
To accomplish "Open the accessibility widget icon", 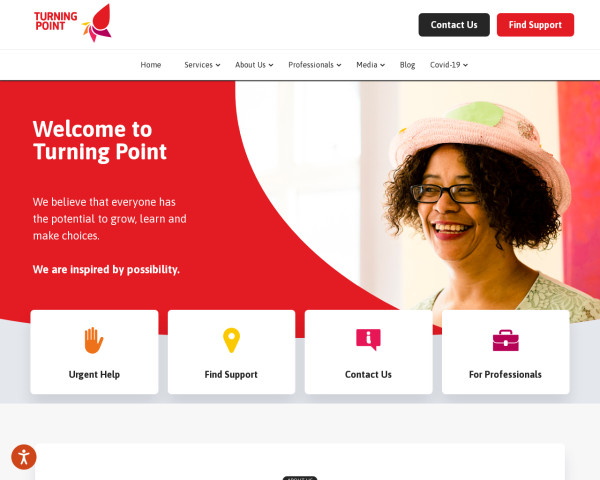I will [24, 457].
